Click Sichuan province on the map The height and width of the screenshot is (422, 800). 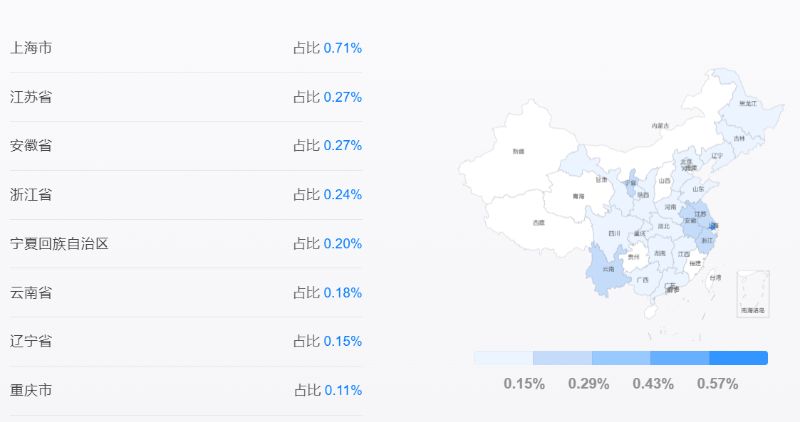tap(615, 232)
